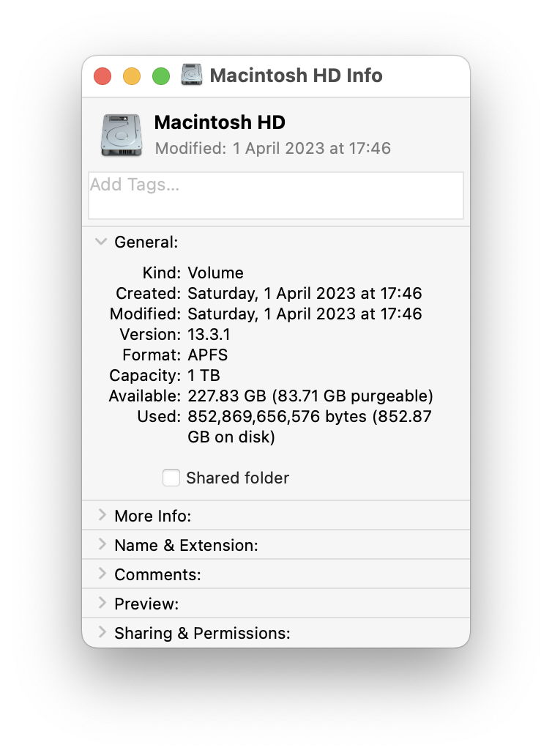Close the Macintosh HD Info window
Image resolution: width=552 pixels, height=756 pixels.
point(102,76)
